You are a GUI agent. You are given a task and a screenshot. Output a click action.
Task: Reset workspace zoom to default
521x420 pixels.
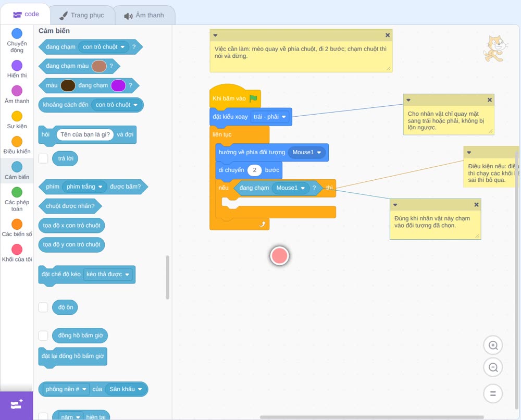tap(493, 394)
